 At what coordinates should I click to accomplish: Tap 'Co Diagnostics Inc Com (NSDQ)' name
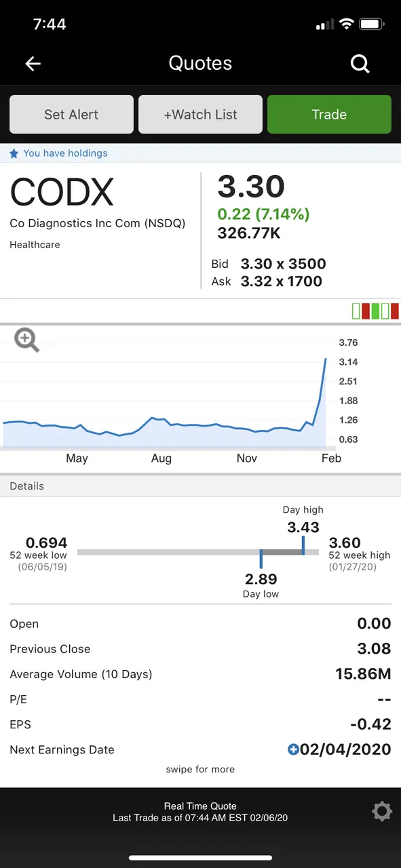[98, 223]
